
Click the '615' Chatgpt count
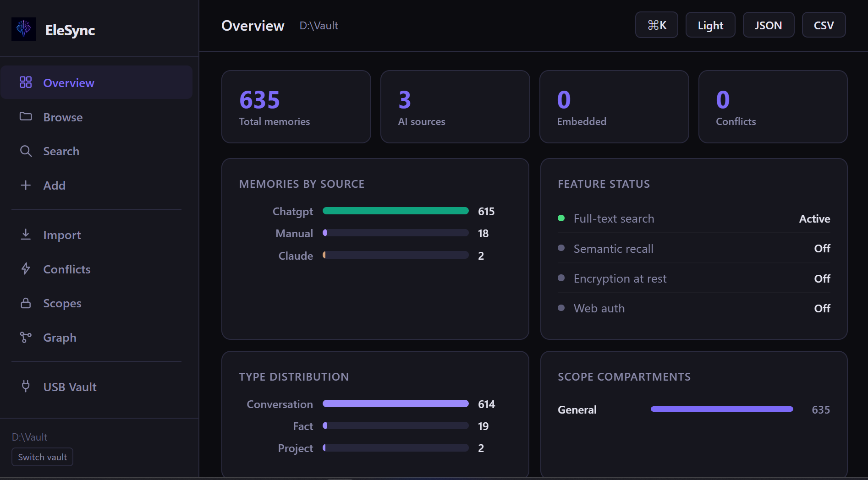point(486,212)
